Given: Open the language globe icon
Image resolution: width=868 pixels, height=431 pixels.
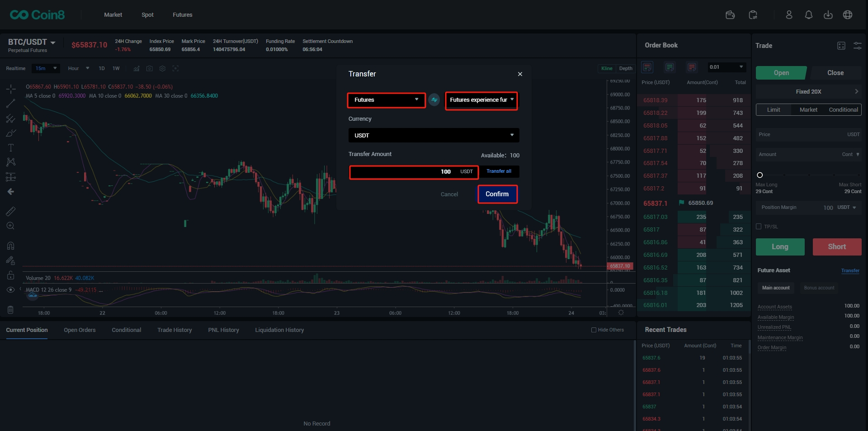Looking at the screenshot, I should point(848,15).
